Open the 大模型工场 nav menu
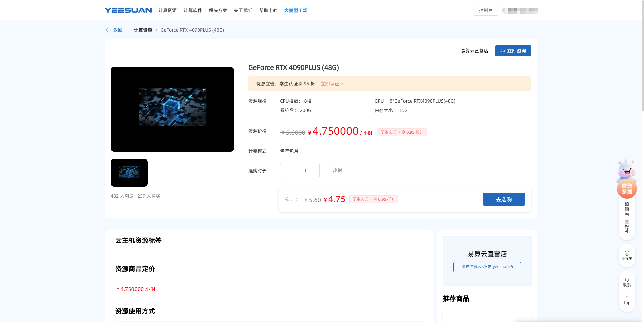Screen dimensions: 644x322 tap(296, 11)
